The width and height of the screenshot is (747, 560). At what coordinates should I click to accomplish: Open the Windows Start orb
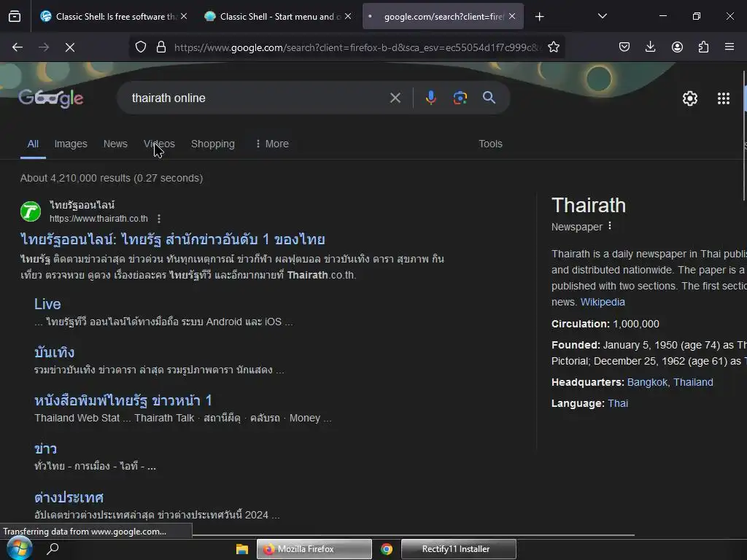(19, 548)
